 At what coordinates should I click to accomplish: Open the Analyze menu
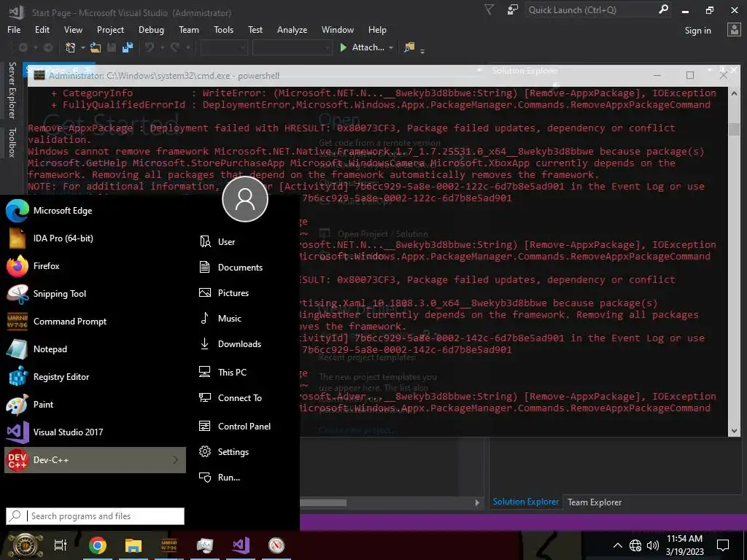[292, 29]
